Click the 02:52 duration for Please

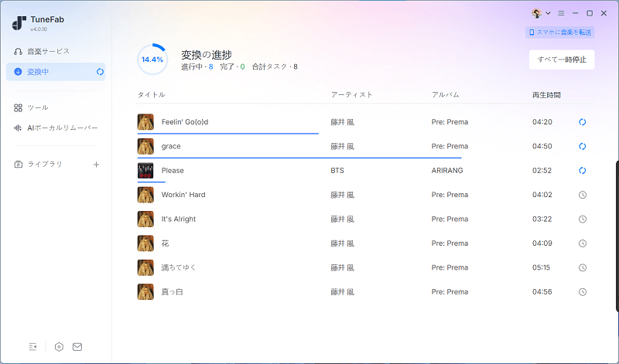pos(542,170)
